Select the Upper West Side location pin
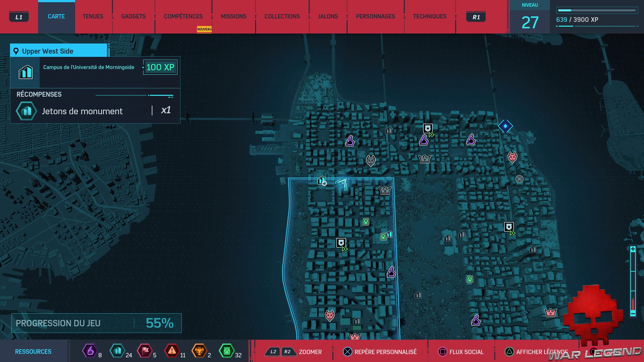Viewport: 644px width, 362px height. pos(16,51)
